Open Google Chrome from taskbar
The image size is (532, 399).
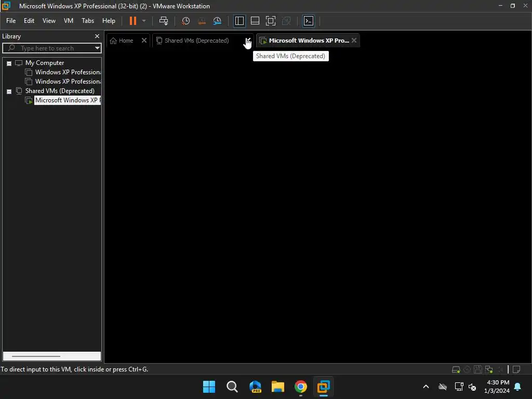pyautogui.click(x=301, y=387)
